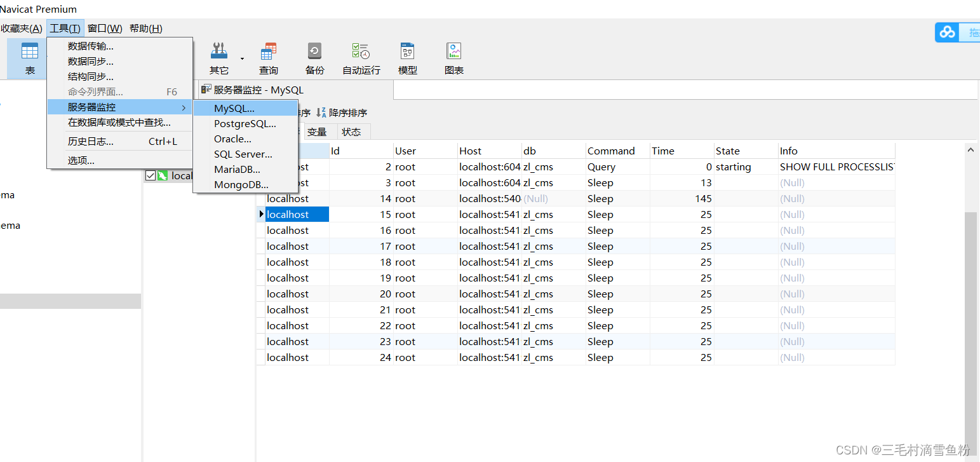Image resolution: width=980 pixels, height=462 pixels.
Task: Expand the 其它 toolbar dropdown arrow
Action: tap(242, 58)
